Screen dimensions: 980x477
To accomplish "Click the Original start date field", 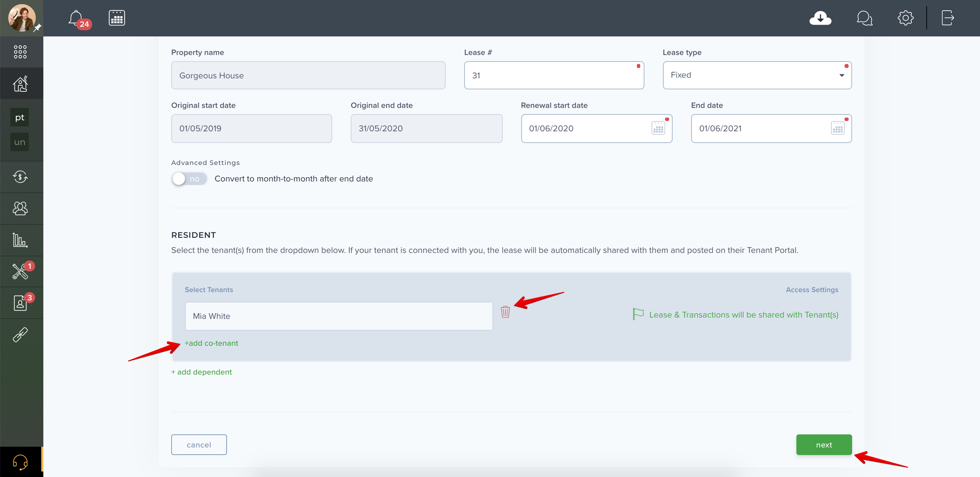I will [x=251, y=129].
